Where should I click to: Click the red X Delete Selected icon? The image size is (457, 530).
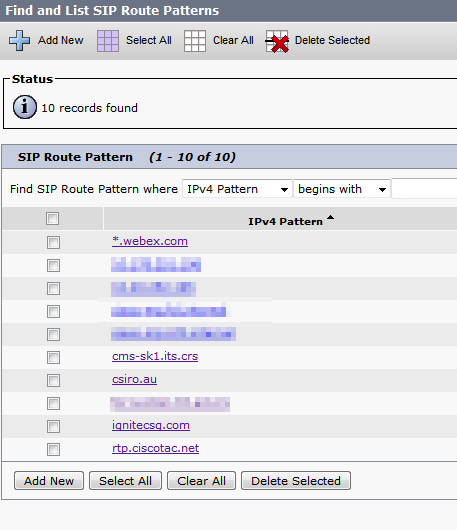click(277, 41)
